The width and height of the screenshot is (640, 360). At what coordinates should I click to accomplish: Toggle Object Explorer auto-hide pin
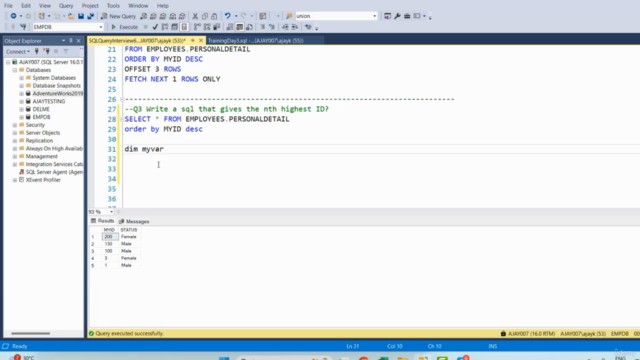pyautogui.click(x=71, y=41)
